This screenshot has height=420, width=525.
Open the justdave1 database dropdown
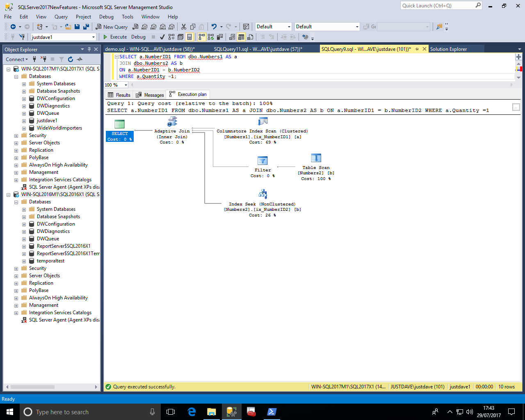point(94,37)
